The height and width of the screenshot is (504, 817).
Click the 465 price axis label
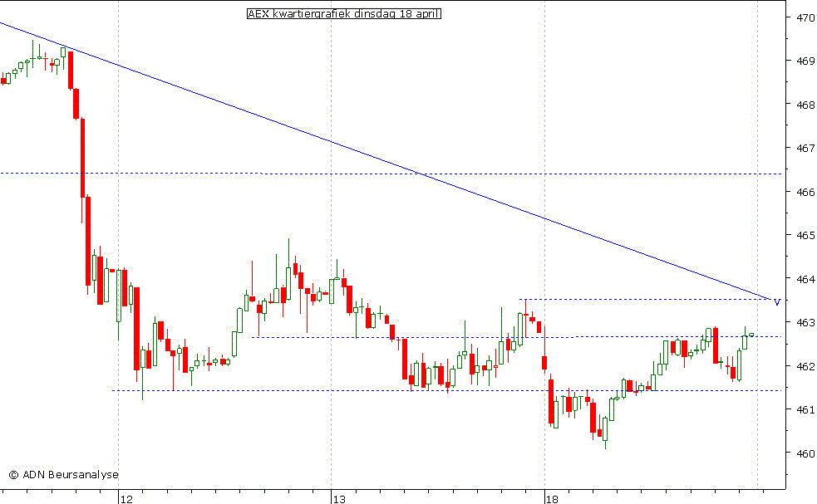(x=805, y=235)
